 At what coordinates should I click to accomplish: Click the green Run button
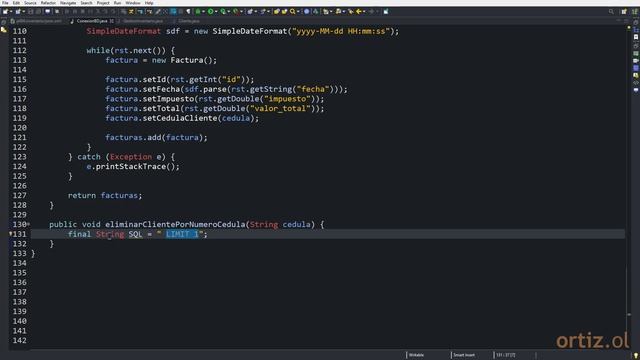click(210, 11)
